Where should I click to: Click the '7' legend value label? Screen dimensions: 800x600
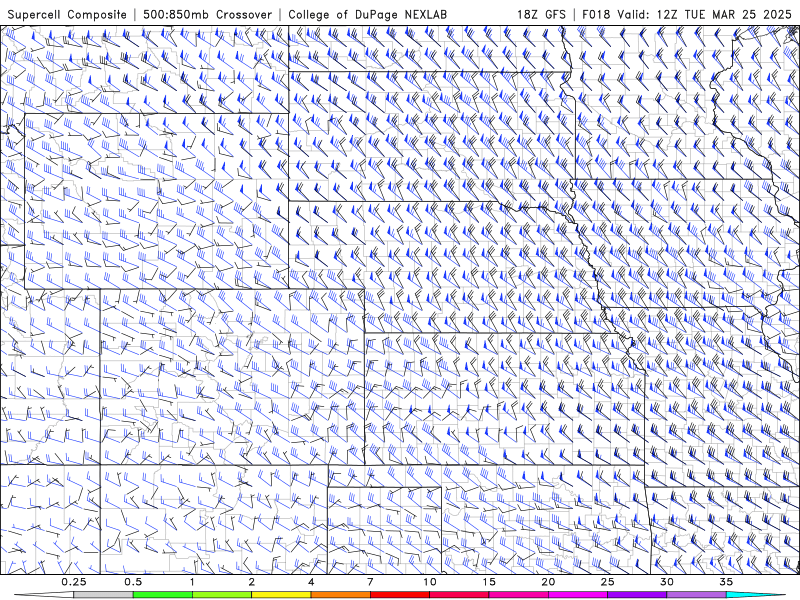(370, 582)
